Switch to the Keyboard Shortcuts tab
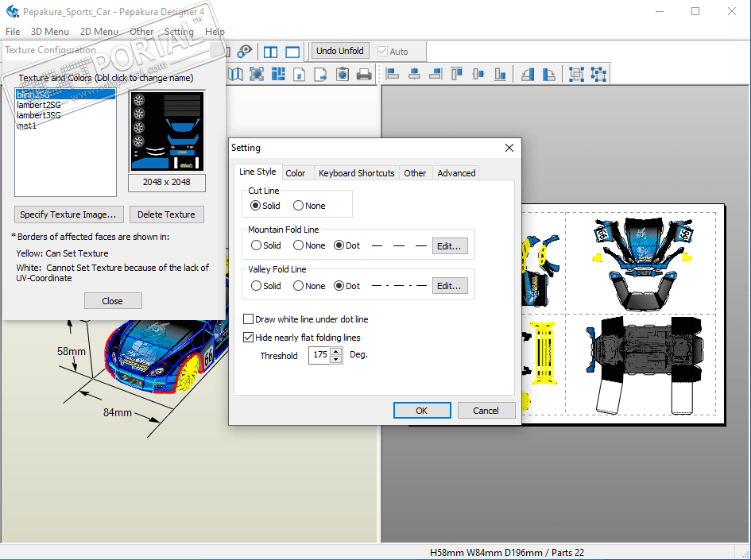 click(x=356, y=173)
